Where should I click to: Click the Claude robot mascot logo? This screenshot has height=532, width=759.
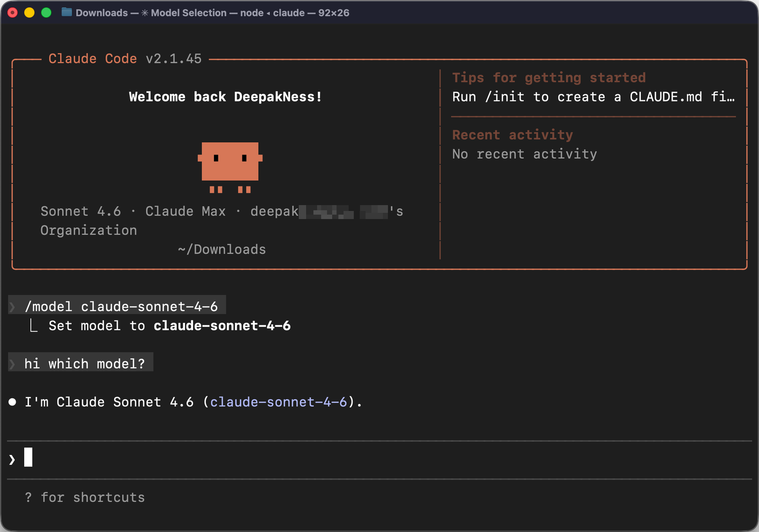coord(231,164)
